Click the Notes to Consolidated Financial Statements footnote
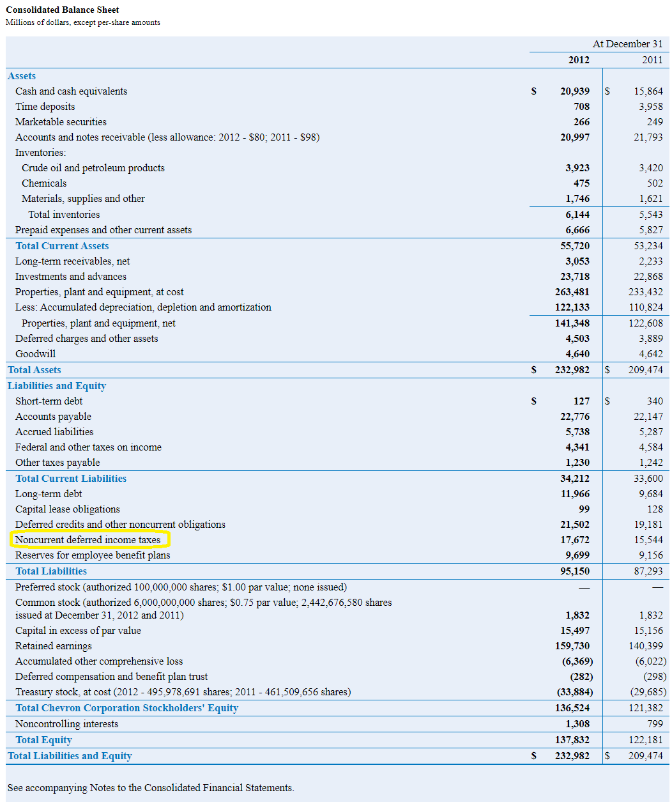Image resolution: width=672 pixels, height=802 pixels. coord(151,788)
